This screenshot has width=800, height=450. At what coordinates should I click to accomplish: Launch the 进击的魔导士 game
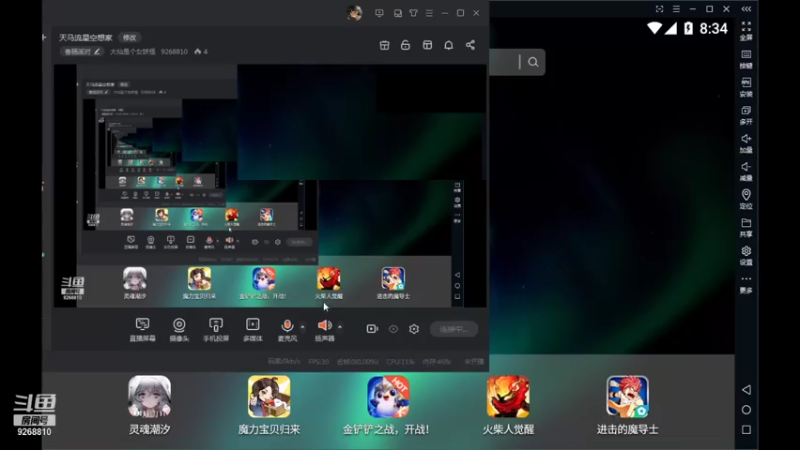click(628, 406)
